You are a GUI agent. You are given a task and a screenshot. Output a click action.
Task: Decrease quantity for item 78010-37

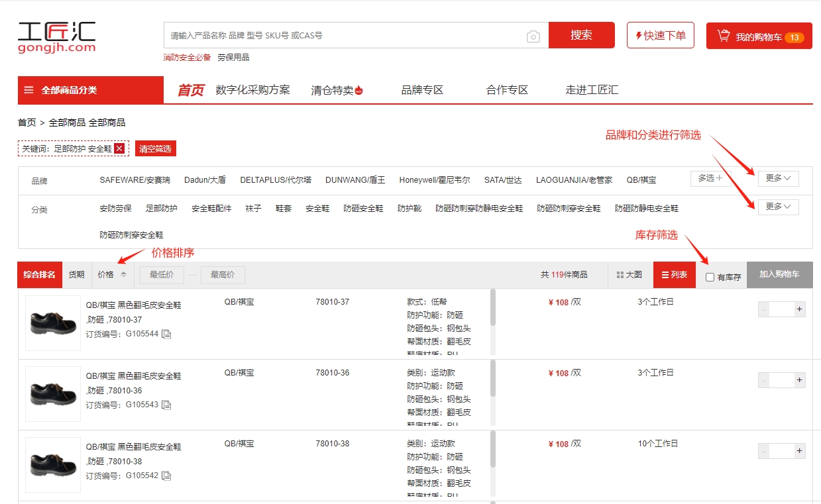[764, 309]
